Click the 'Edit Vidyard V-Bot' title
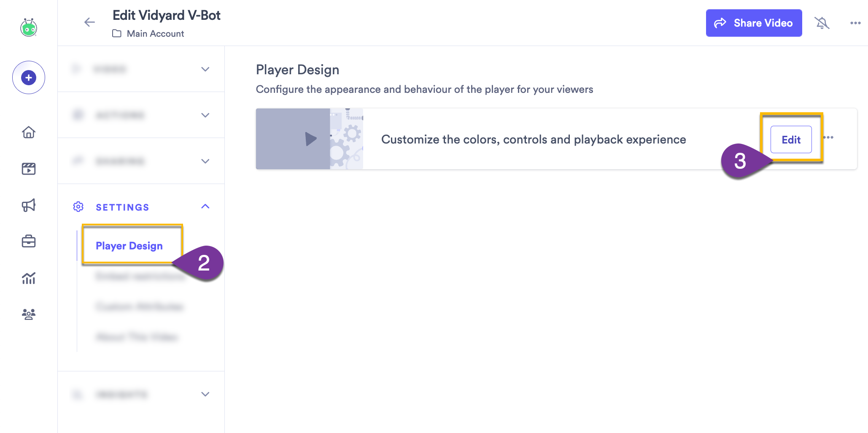Viewport: 868px width, 433px height. coord(167,15)
